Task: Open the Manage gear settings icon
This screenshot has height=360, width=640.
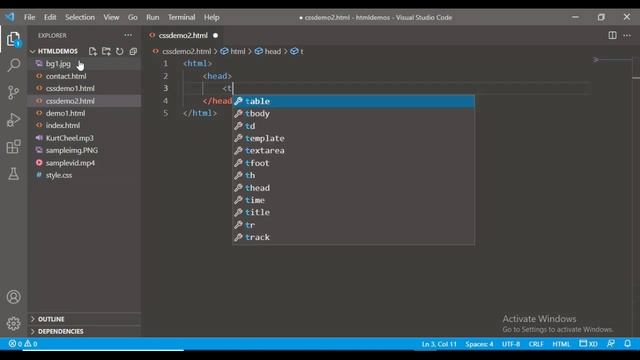Action: point(13,324)
